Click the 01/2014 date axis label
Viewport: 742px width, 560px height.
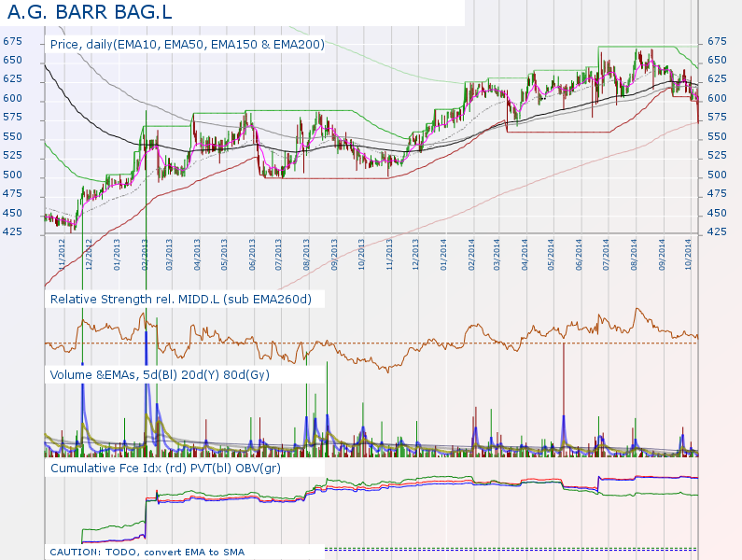(x=443, y=255)
